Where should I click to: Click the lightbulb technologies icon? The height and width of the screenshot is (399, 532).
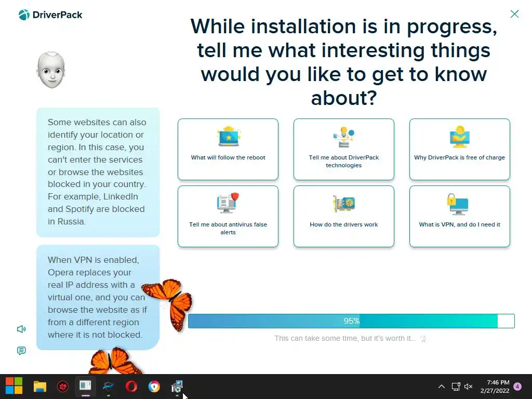tap(344, 137)
